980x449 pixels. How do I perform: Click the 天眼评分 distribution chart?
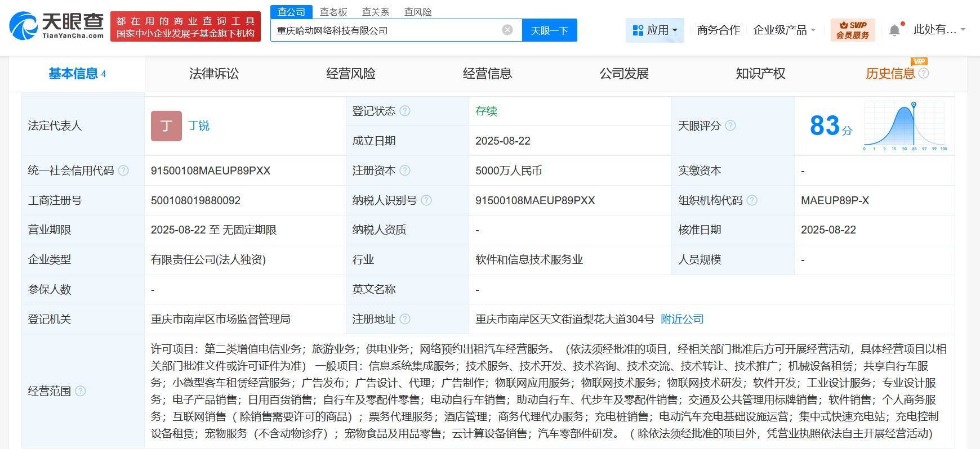point(906,126)
